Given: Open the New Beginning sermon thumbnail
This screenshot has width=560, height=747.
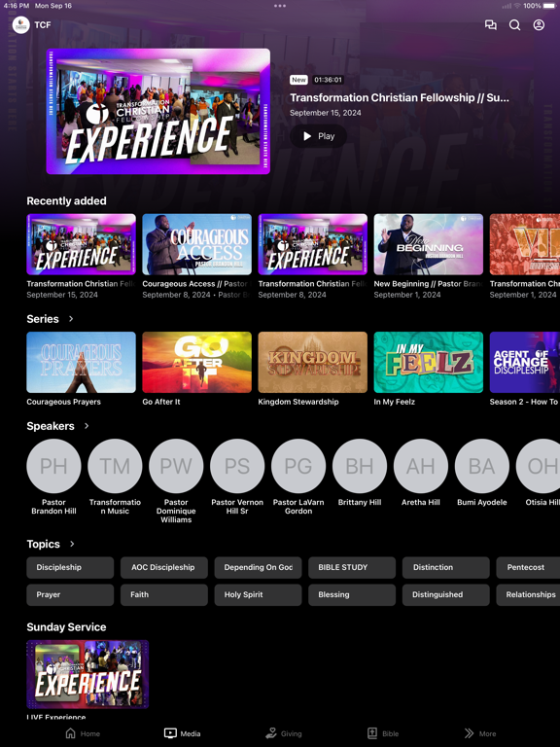Looking at the screenshot, I should (x=428, y=244).
